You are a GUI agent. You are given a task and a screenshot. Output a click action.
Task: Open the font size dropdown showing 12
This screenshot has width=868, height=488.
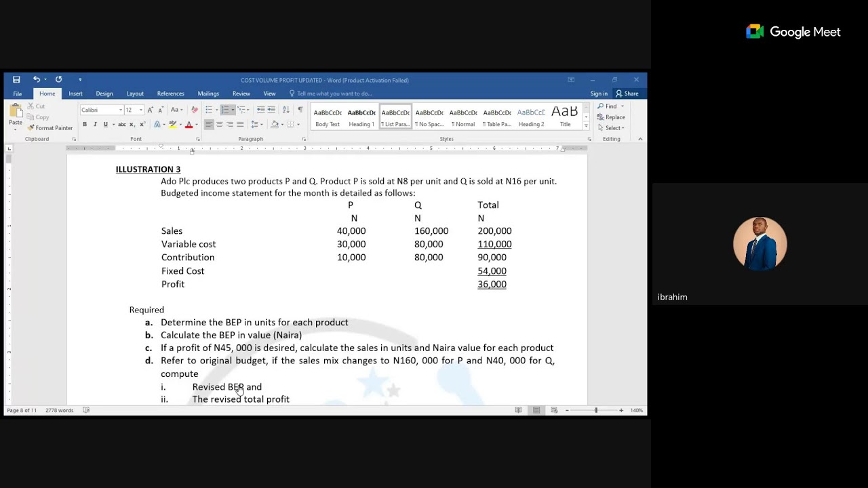tap(141, 110)
